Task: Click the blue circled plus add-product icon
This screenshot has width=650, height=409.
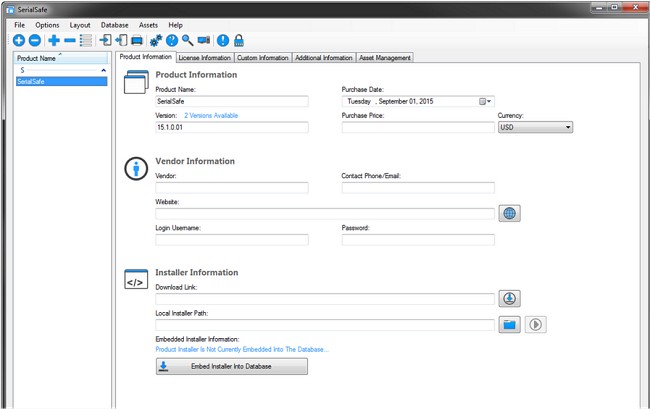Action: (x=19, y=40)
